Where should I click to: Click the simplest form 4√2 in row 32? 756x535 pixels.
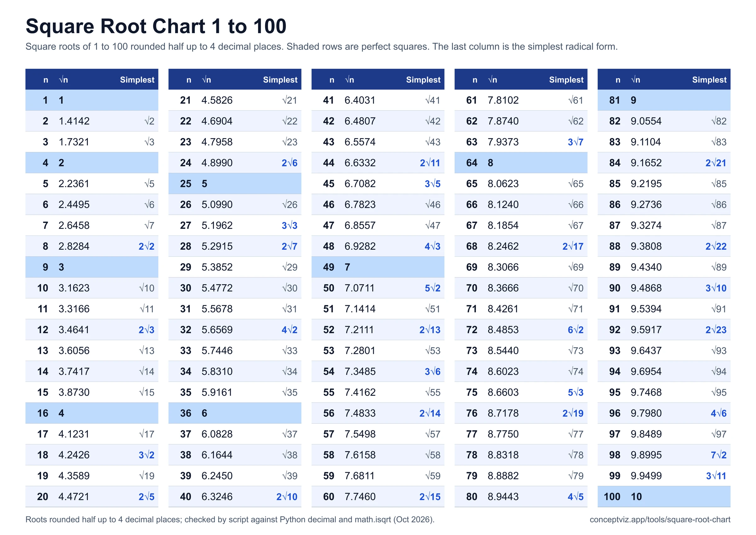(x=289, y=330)
